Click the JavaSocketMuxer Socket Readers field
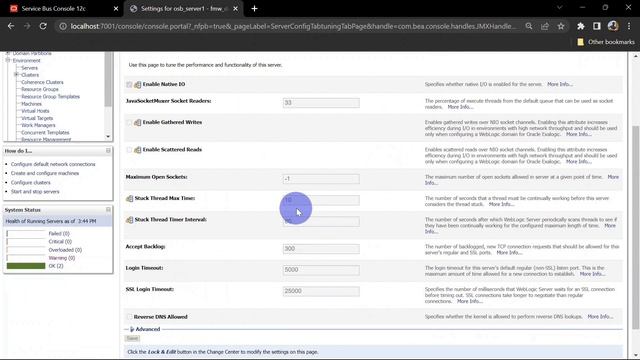The height and width of the screenshot is (360, 640). pos(321,103)
